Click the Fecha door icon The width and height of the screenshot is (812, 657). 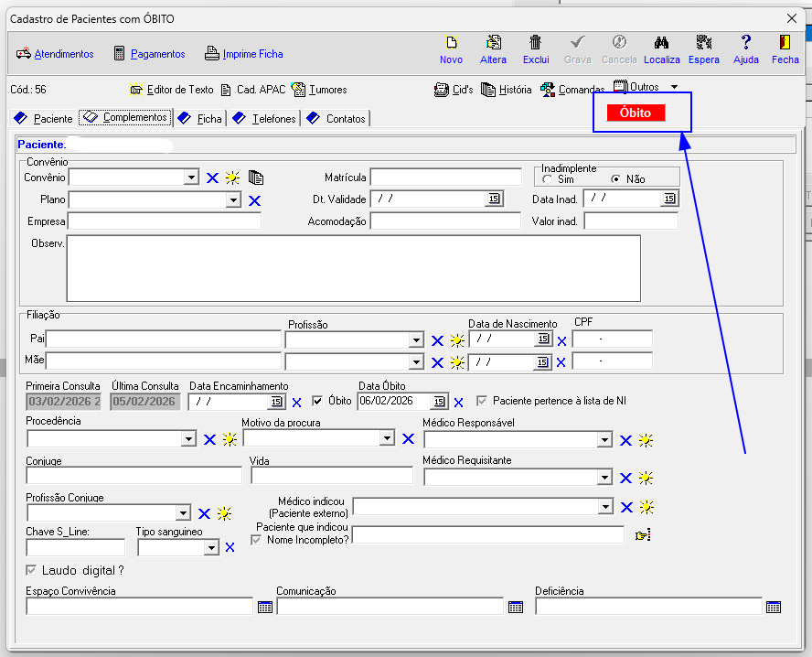tap(785, 43)
